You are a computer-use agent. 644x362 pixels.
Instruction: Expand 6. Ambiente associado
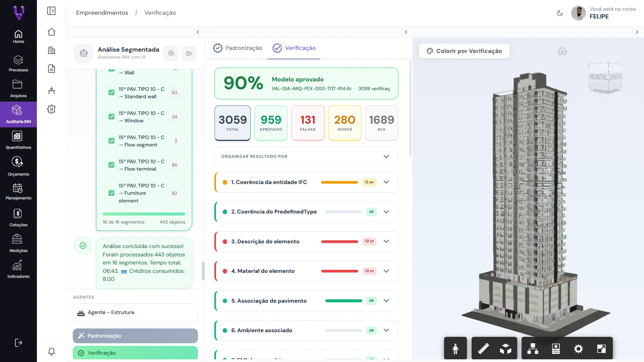(386, 330)
